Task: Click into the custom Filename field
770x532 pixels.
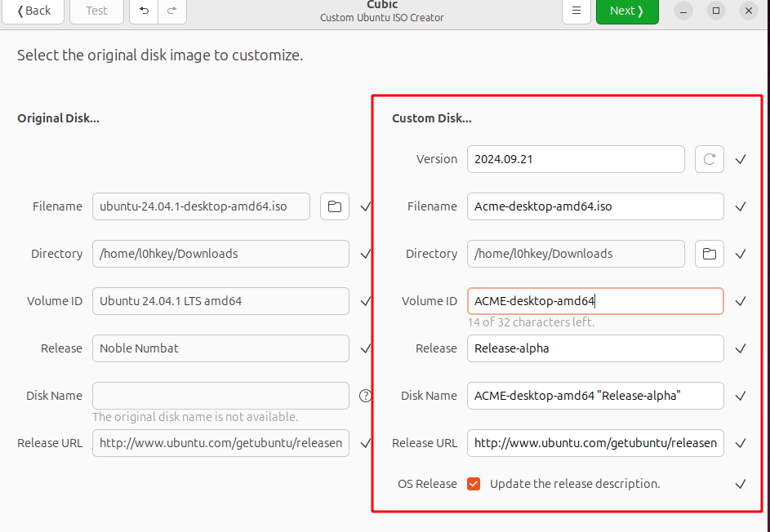Action: (595, 206)
